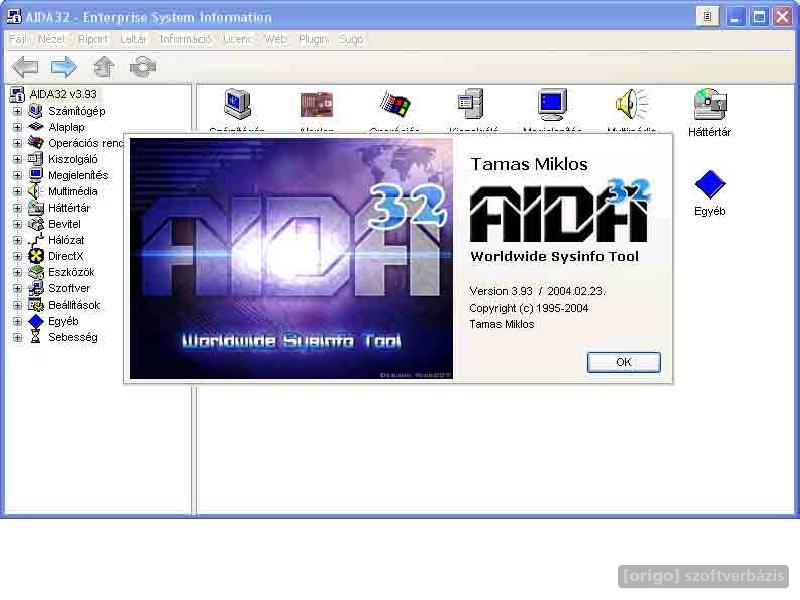Click the Bevitel input icon in the tree
800x600 pixels.
(x=35, y=224)
